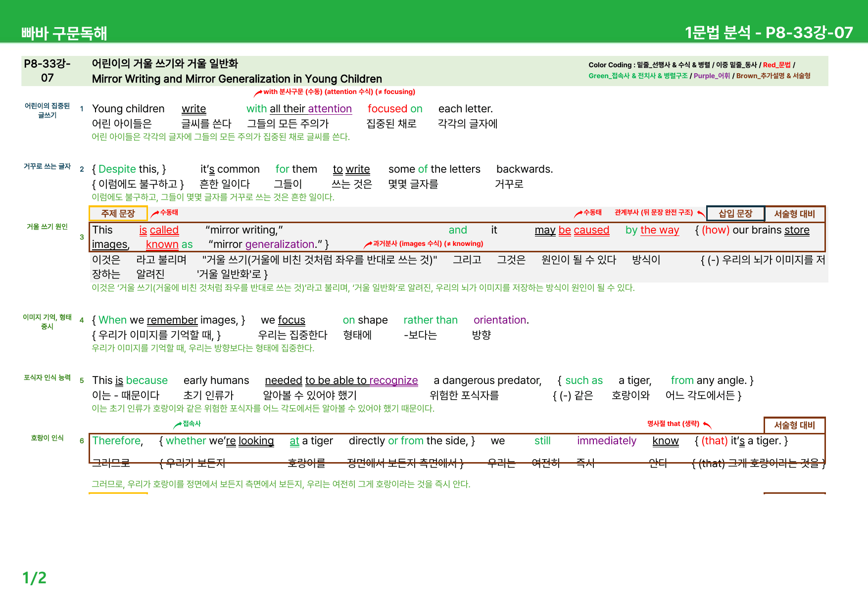868x614 pixels.
Task: Click the Korean translation '거꾸로'
Action: (x=509, y=184)
